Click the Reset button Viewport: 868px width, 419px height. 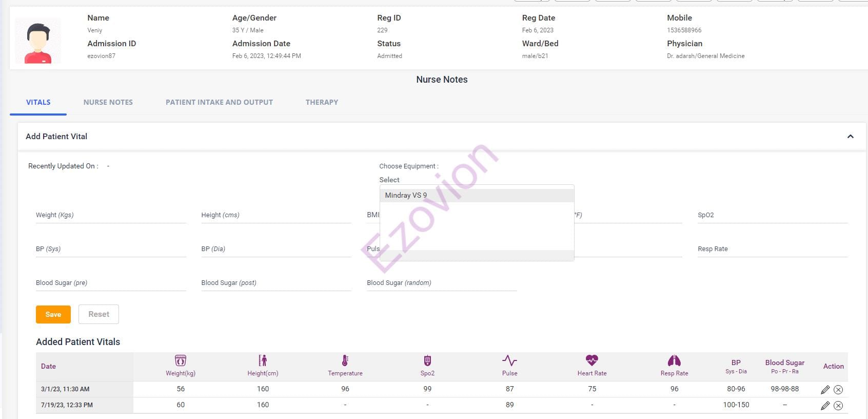(98, 314)
